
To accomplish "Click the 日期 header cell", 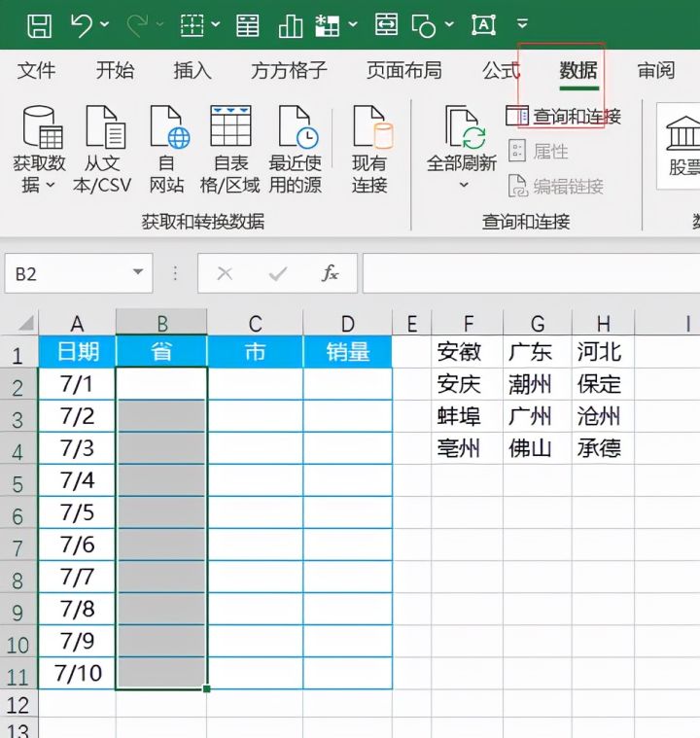I will (77, 352).
